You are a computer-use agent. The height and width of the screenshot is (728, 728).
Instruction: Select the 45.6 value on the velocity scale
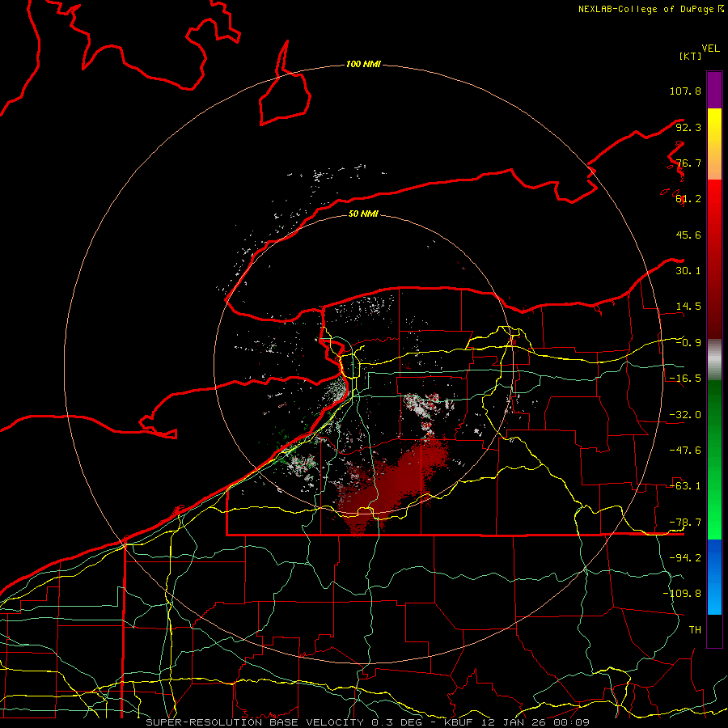[688, 235]
